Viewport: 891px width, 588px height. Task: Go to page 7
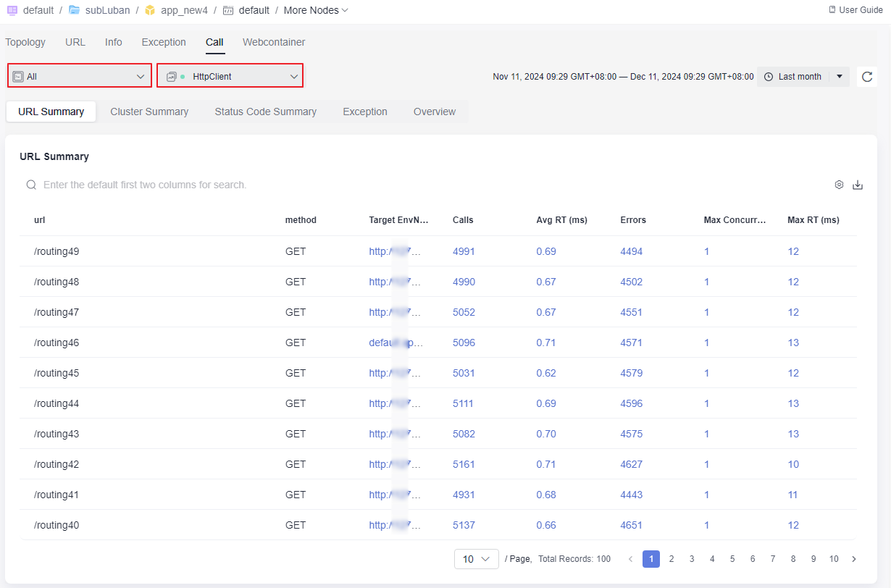tap(773, 559)
